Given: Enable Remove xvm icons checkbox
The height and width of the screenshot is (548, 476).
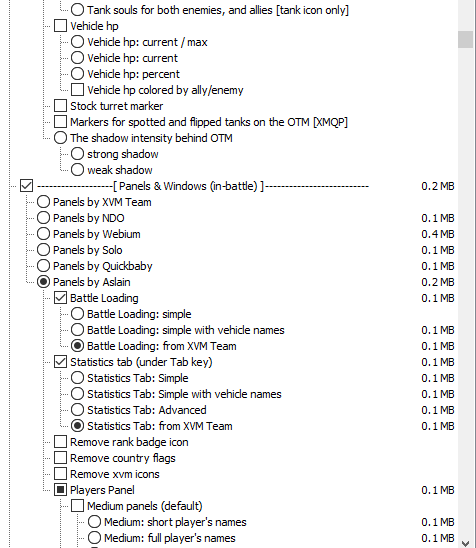Looking at the screenshot, I should tap(60, 474).
